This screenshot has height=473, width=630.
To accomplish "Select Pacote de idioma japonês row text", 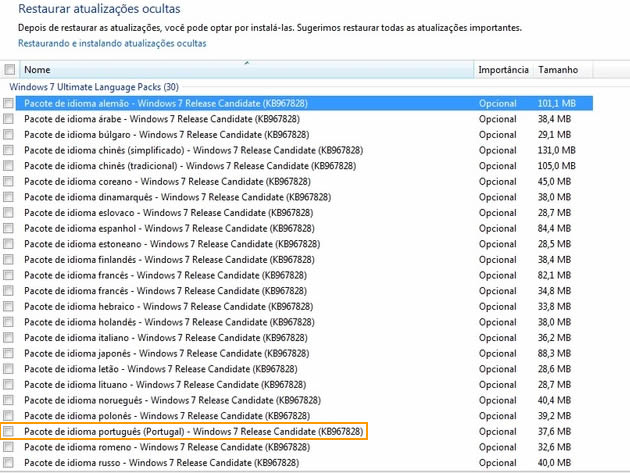I will pyautogui.click(x=167, y=353).
